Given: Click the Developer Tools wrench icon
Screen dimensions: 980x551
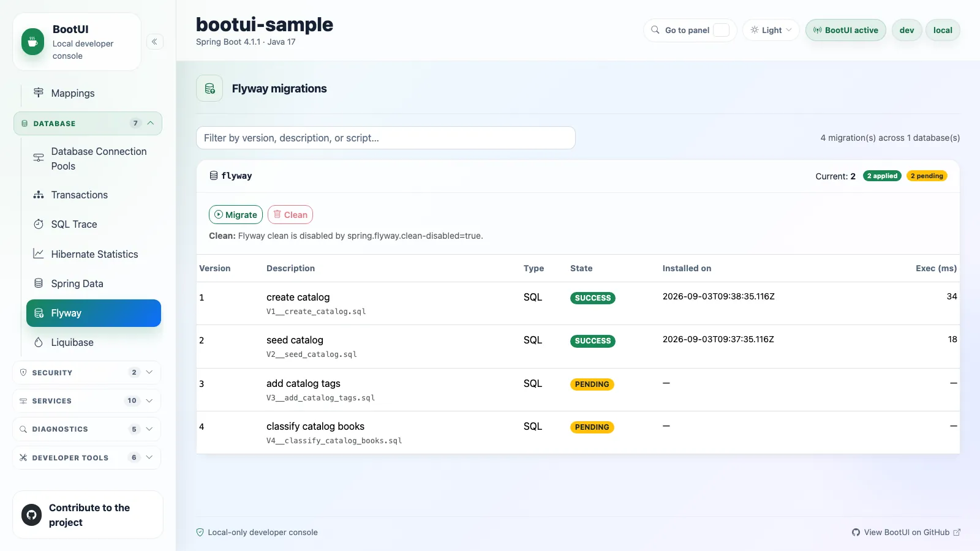Looking at the screenshot, I should (x=23, y=457).
